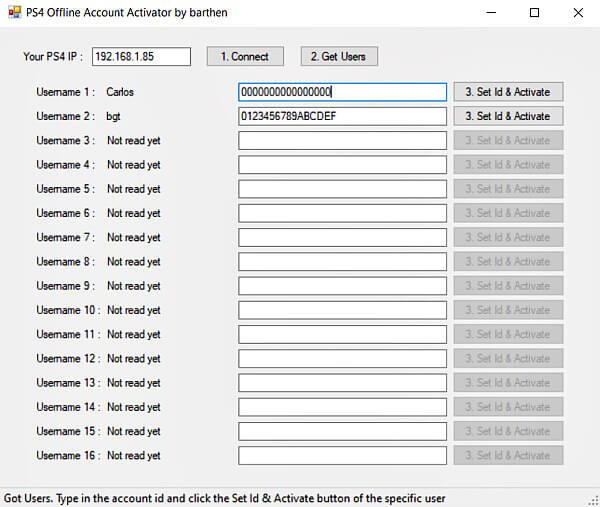
Task: Click Set Id & Activate for Username 5
Action: 508,189
